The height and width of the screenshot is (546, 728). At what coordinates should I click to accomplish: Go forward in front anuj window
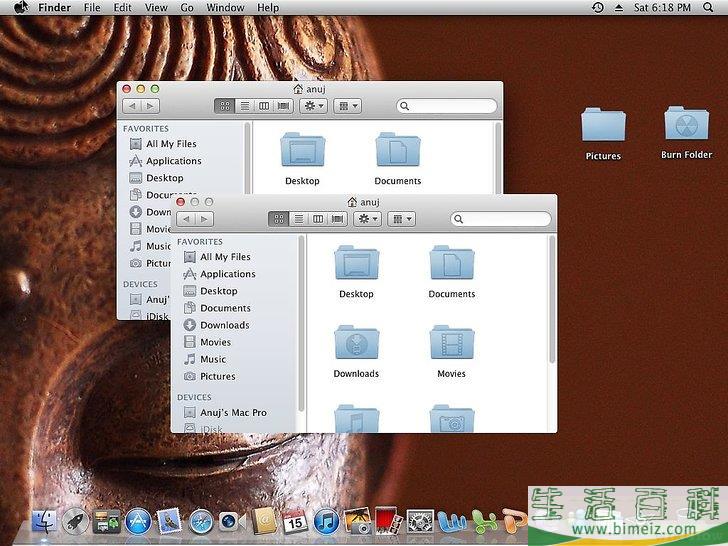coord(204,219)
